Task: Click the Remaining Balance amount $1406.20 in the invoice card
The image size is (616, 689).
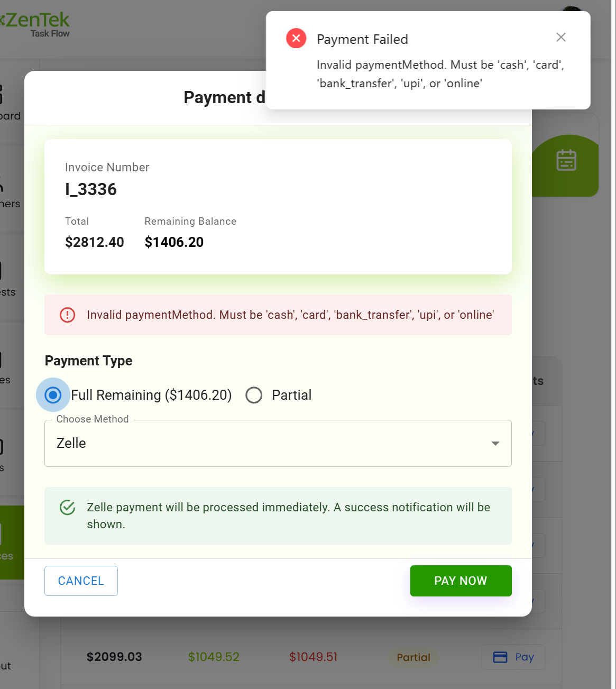Action: click(x=174, y=242)
